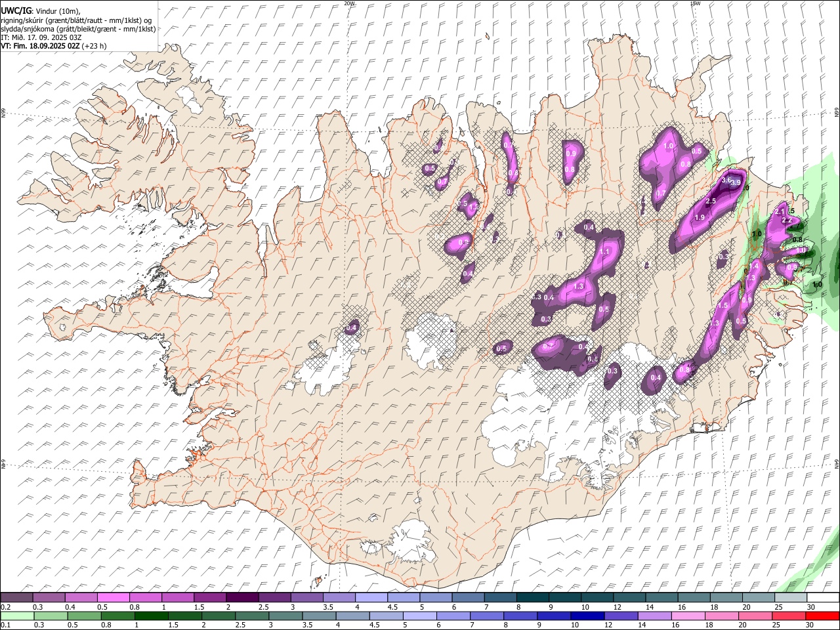Viewport: 840px width, 630px height.
Task: Select the lower legend swatch between 0.3 and 0.5
Action: pyautogui.click(x=51, y=616)
